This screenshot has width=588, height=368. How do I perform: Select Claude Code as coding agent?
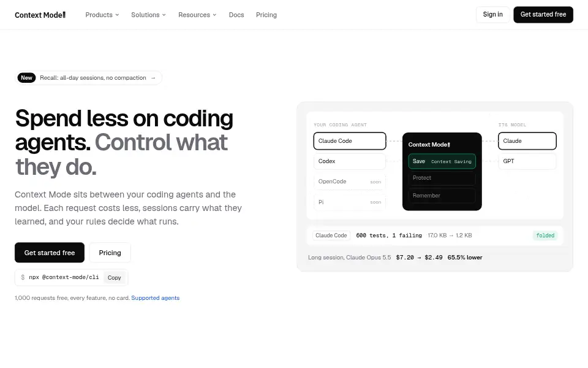pos(350,141)
